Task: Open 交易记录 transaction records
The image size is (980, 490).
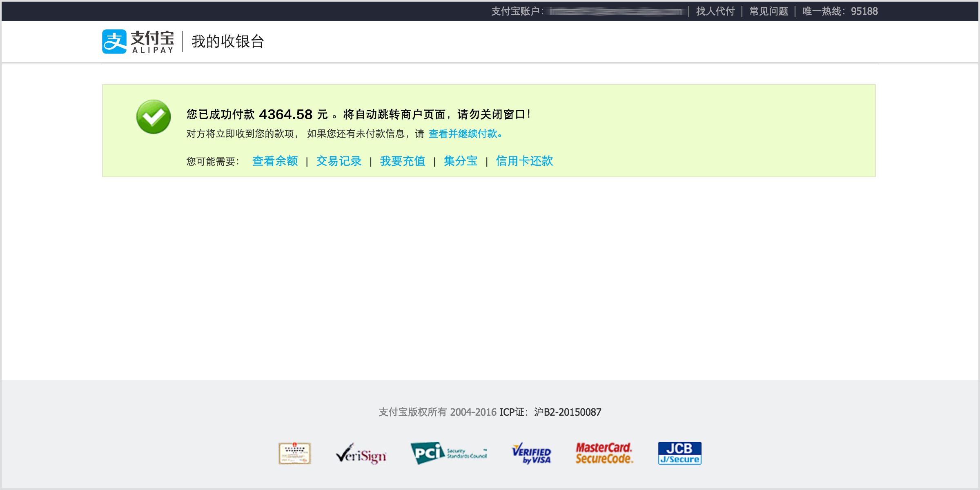Action: [339, 161]
